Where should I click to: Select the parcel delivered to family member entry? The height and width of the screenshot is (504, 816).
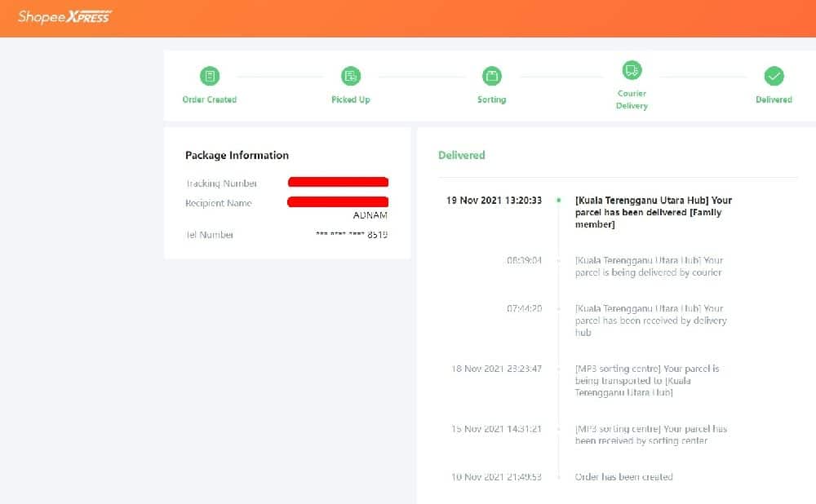click(x=653, y=212)
